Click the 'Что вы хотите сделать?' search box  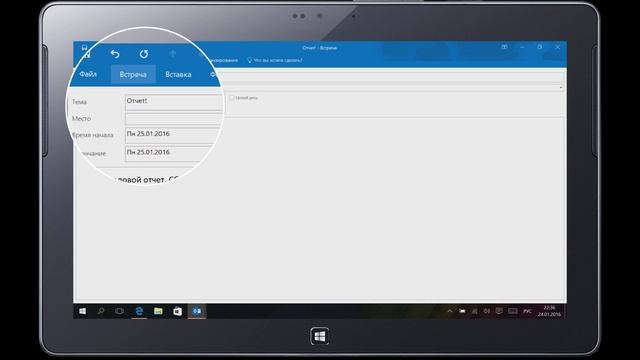click(275, 60)
